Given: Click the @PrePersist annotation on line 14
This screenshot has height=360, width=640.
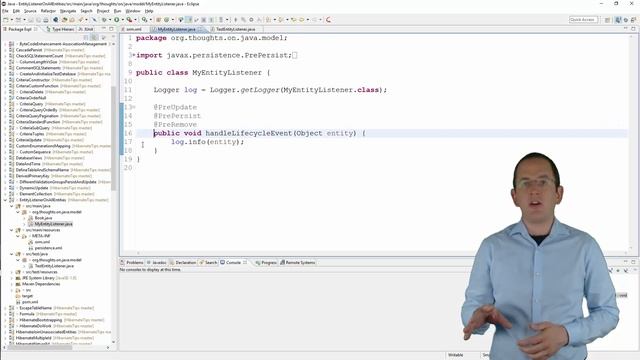Looking at the screenshot, I should (177, 116).
